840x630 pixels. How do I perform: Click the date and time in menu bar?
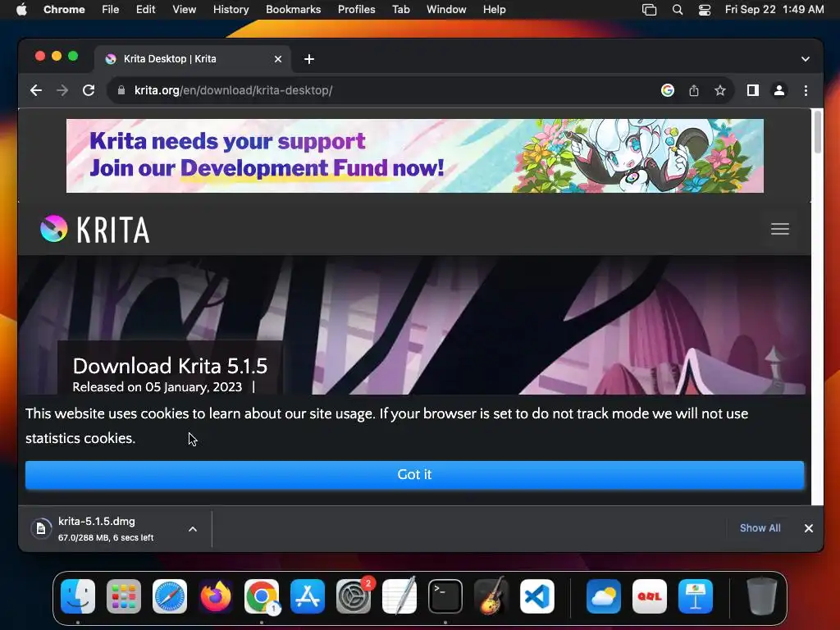774,9
